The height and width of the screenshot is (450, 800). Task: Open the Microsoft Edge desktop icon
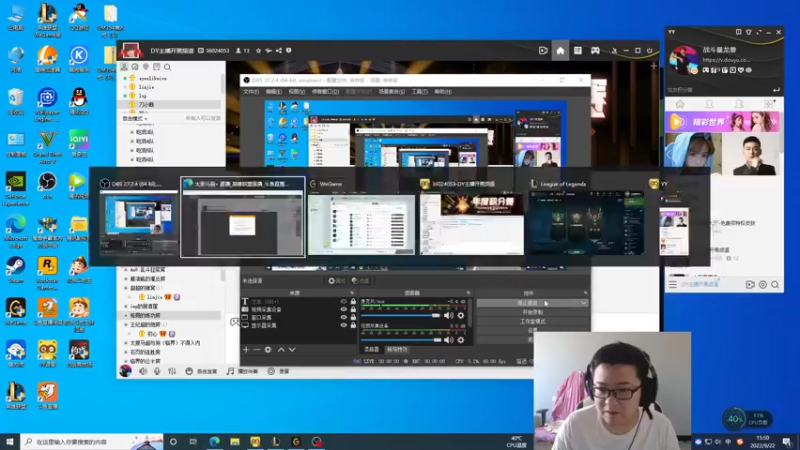click(16, 231)
